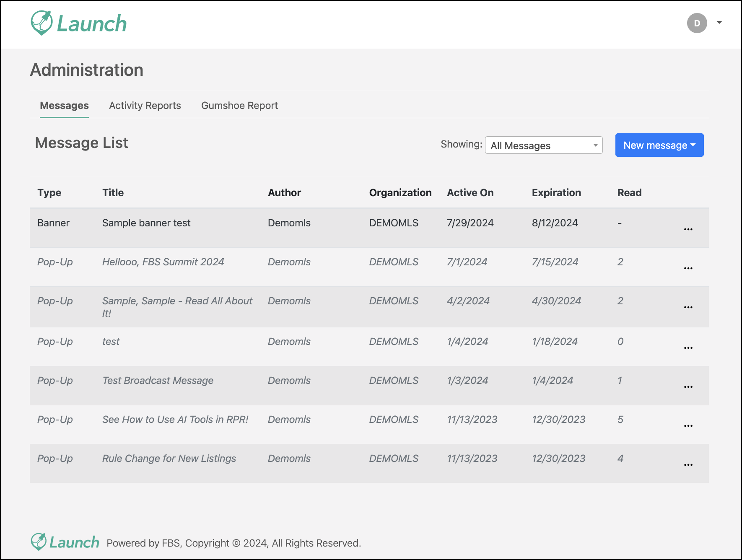
Task: Click the Message List heading
Action: tap(81, 143)
